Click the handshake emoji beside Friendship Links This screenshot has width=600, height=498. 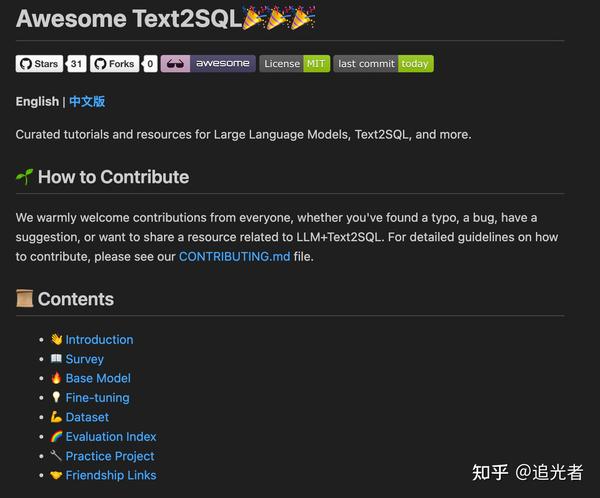point(56,475)
